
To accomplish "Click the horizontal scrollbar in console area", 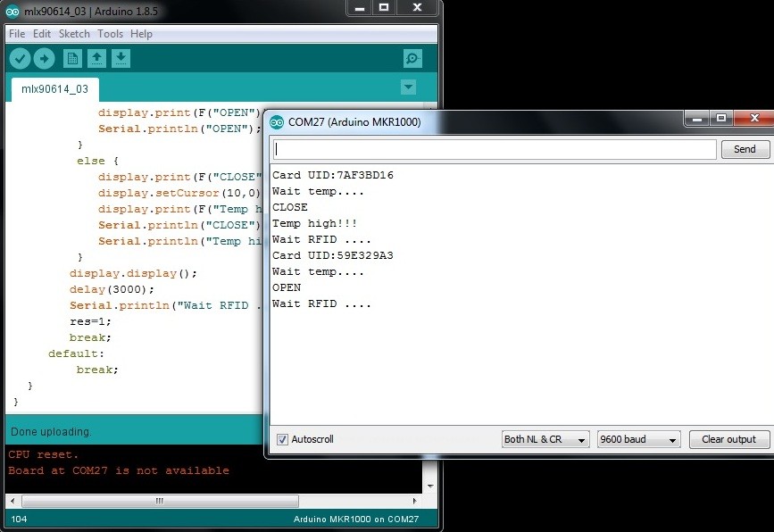I will (x=159, y=501).
